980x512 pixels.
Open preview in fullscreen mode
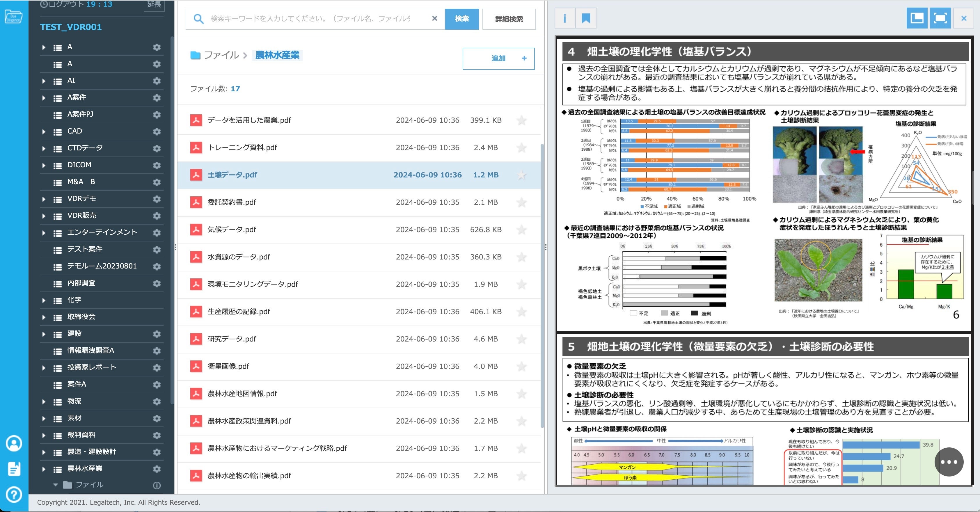pos(940,18)
